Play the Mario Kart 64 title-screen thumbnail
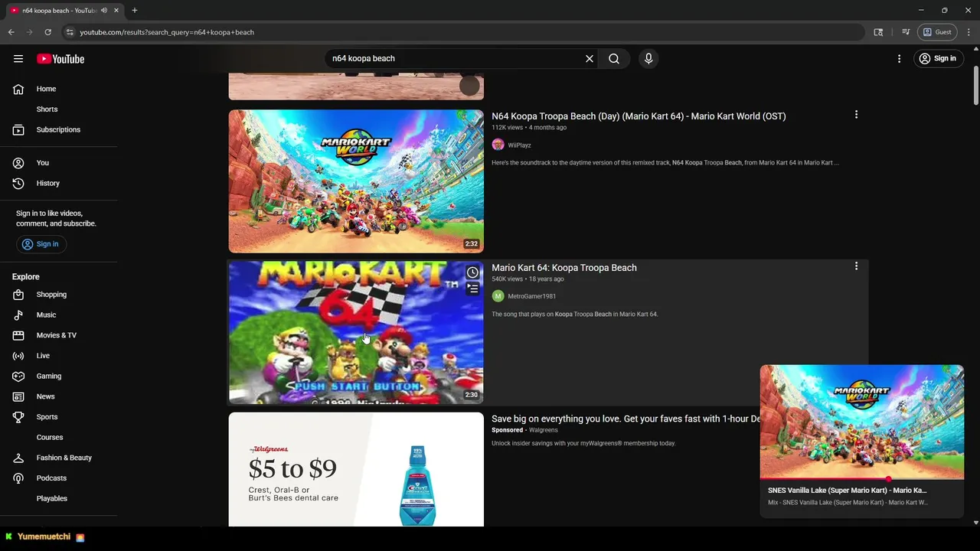 pyautogui.click(x=356, y=332)
